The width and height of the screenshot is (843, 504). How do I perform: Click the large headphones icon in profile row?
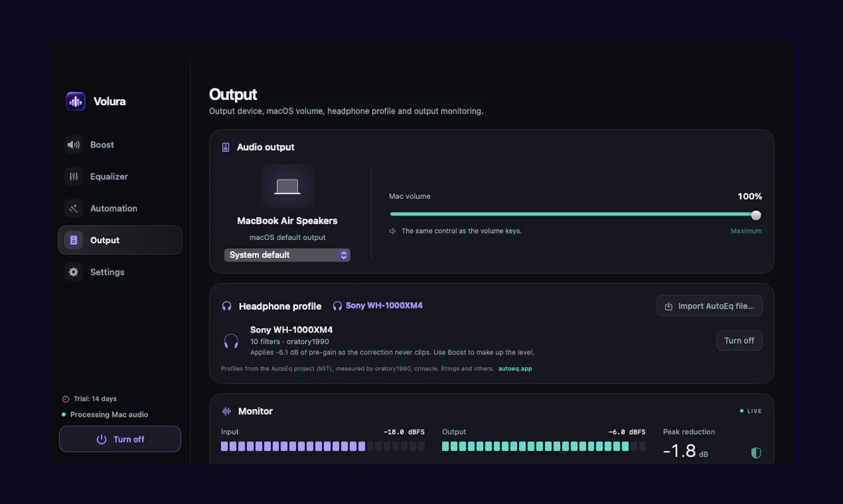click(x=231, y=341)
